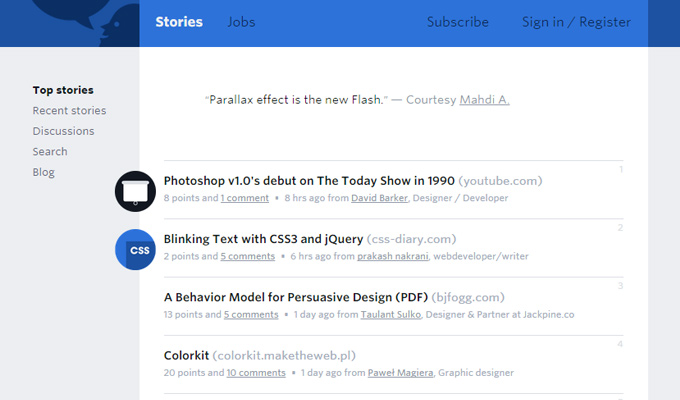Open Sign in / Register
The height and width of the screenshot is (400, 680).
point(576,22)
